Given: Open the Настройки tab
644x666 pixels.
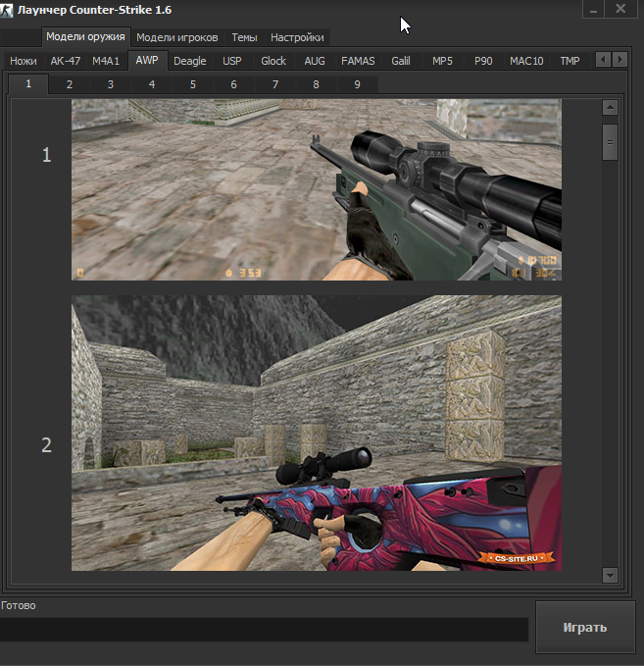Looking at the screenshot, I should (x=297, y=38).
